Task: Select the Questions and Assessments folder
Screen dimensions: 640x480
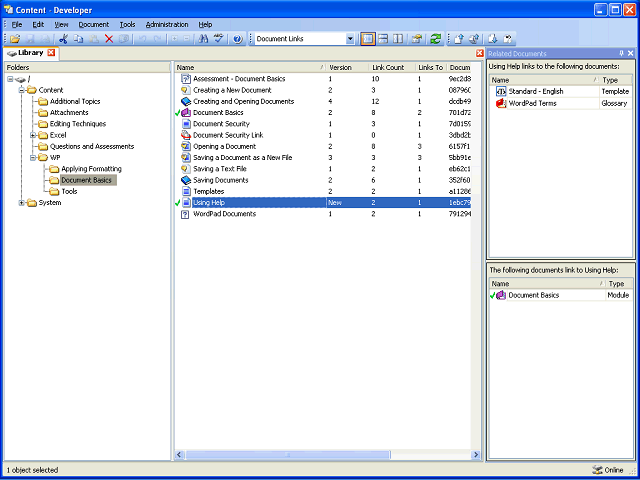Action: 92,147
